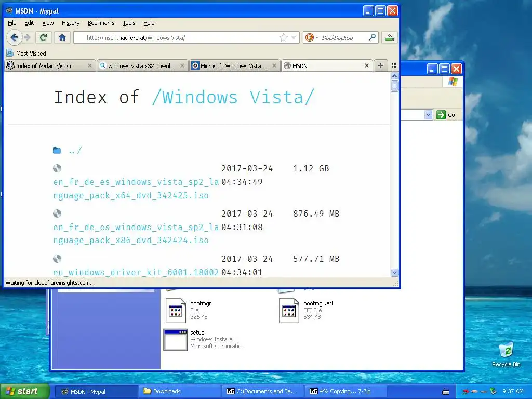532x399 pixels.
Task: Go to parent directory ../ link
Action: click(x=75, y=150)
